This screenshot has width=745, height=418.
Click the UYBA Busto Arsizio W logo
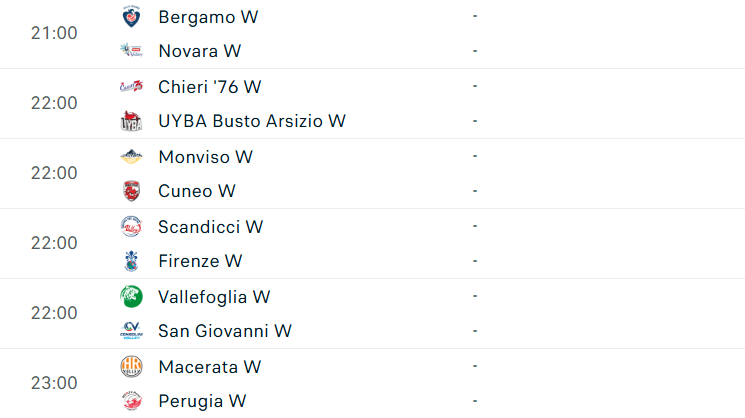(131, 121)
